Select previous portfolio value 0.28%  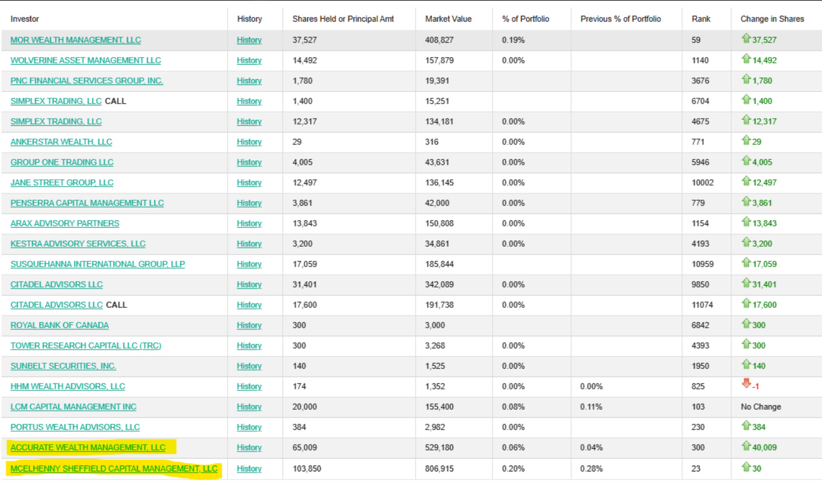591,468
